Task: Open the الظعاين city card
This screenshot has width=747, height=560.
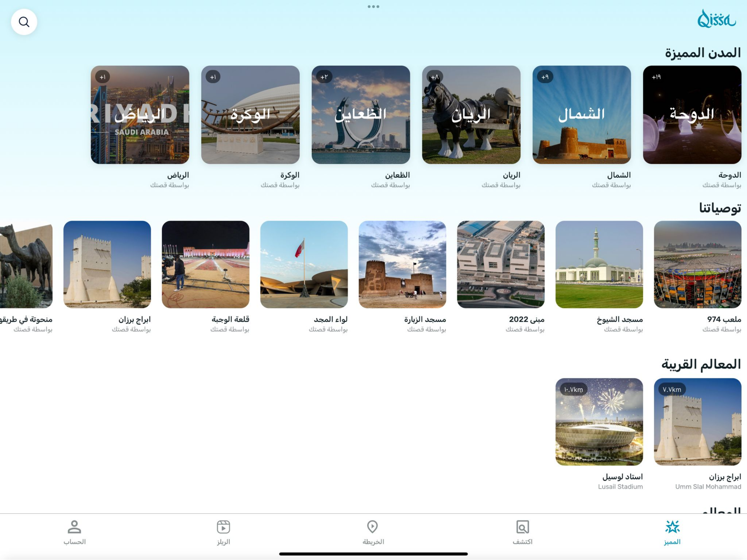Action: tap(361, 115)
